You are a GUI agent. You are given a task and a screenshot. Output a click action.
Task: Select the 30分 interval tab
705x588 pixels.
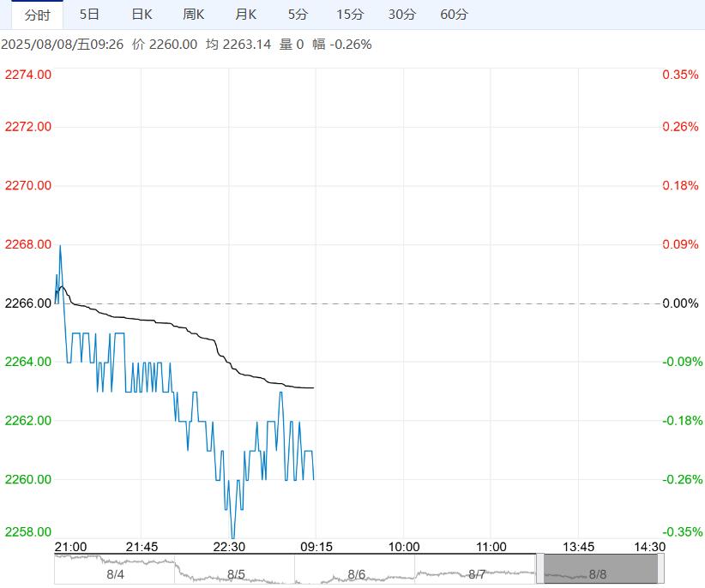pyautogui.click(x=402, y=15)
